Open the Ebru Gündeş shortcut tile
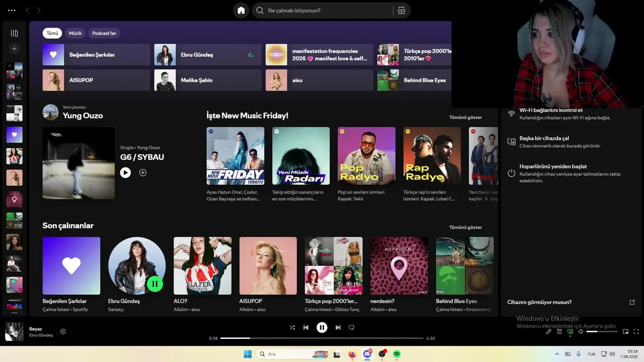This screenshot has height=362, width=644. click(208, 55)
